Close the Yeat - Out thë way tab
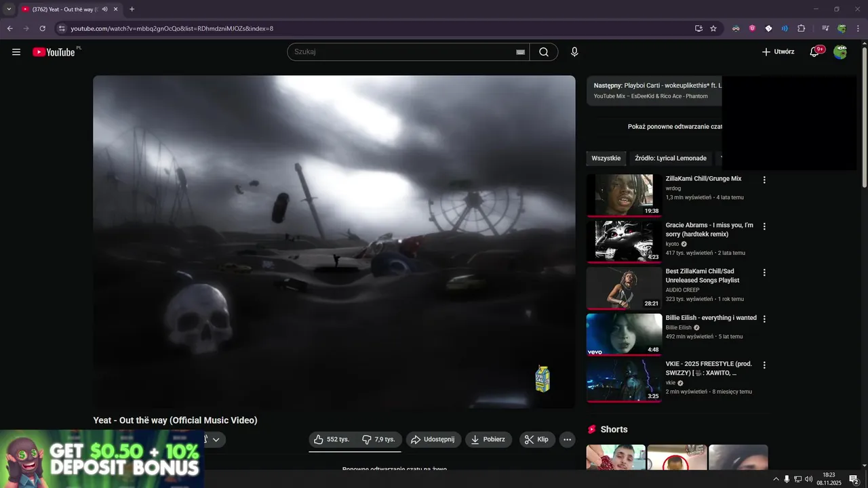868x488 pixels. pos(116,9)
